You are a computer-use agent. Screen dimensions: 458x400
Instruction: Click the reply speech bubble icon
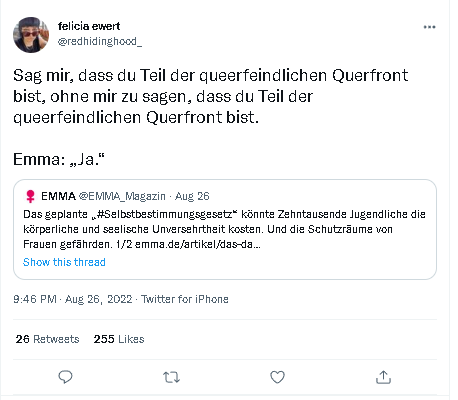click(x=65, y=377)
